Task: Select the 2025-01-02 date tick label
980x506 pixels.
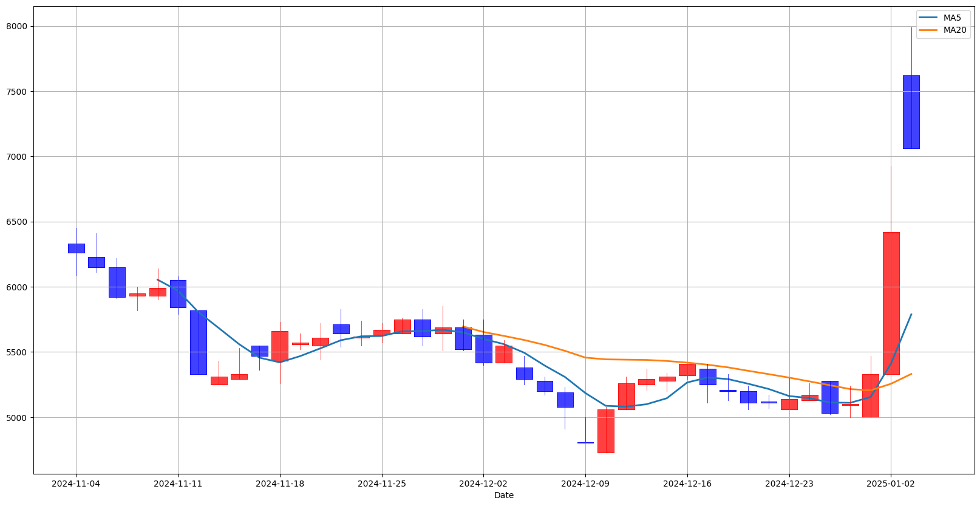Action: 891,484
